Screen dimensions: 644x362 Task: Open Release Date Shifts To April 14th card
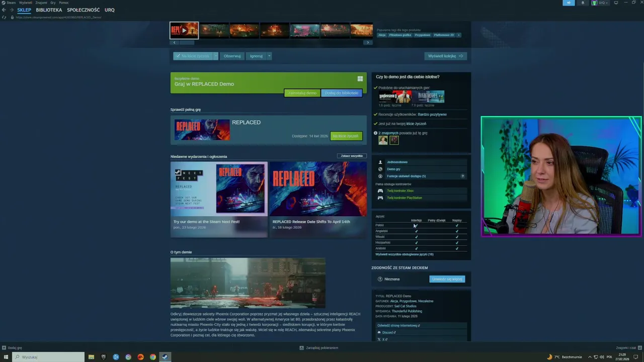pyautogui.click(x=318, y=199)
